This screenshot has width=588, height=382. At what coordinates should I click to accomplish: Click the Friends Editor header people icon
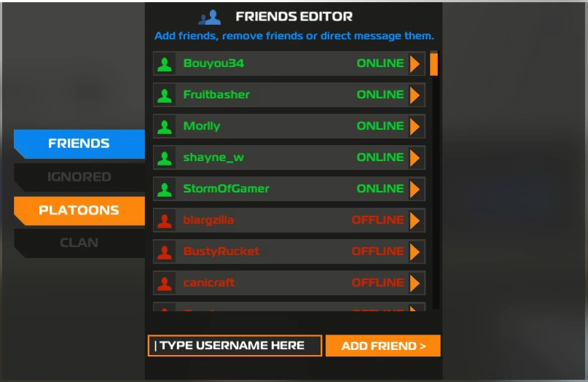[x=210, y=17]
